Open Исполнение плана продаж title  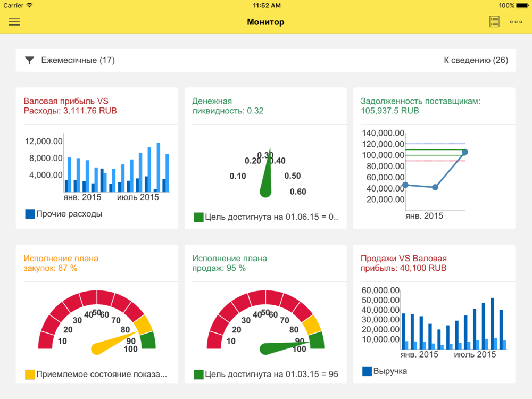pos(229,263)
